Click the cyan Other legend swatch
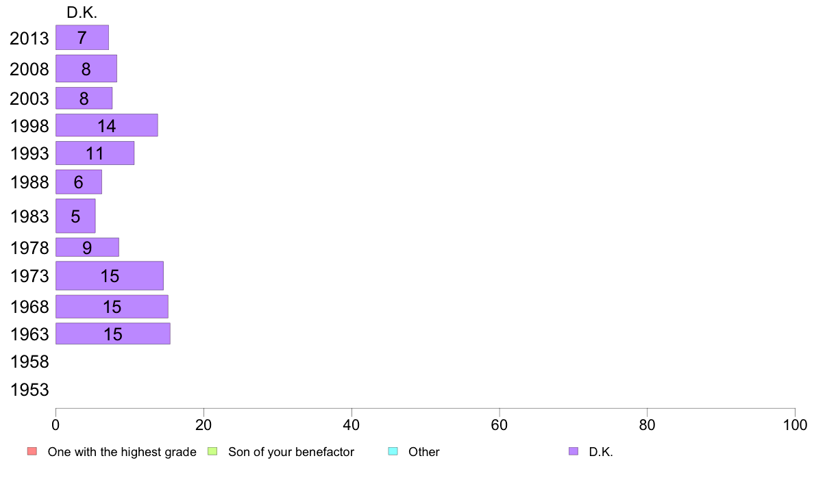 [x=393, y=451]
